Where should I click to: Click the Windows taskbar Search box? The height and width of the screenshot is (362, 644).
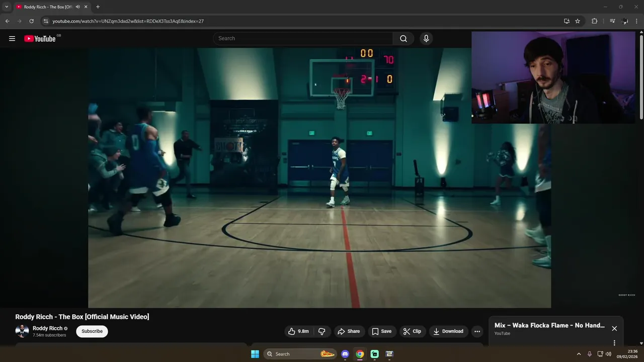tap(300, 354)
